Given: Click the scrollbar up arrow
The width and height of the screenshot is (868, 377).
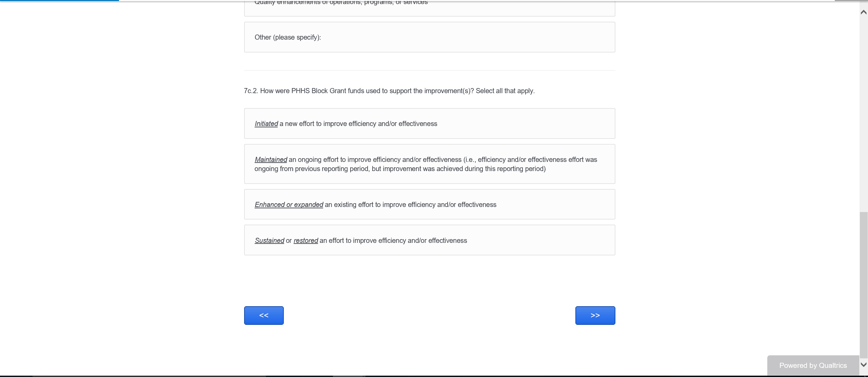Looking at the screenshot, I should (x=863, y=12).
